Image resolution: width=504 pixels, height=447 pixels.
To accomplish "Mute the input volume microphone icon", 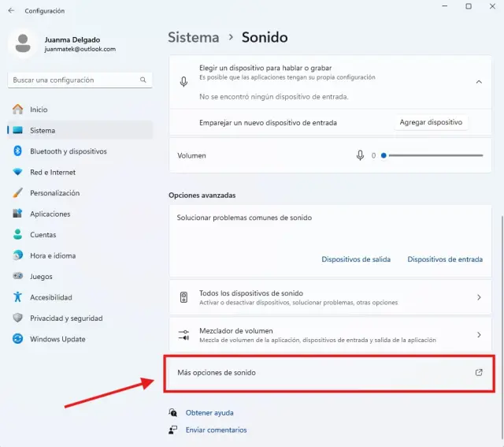I will click(x=360, y=155).
